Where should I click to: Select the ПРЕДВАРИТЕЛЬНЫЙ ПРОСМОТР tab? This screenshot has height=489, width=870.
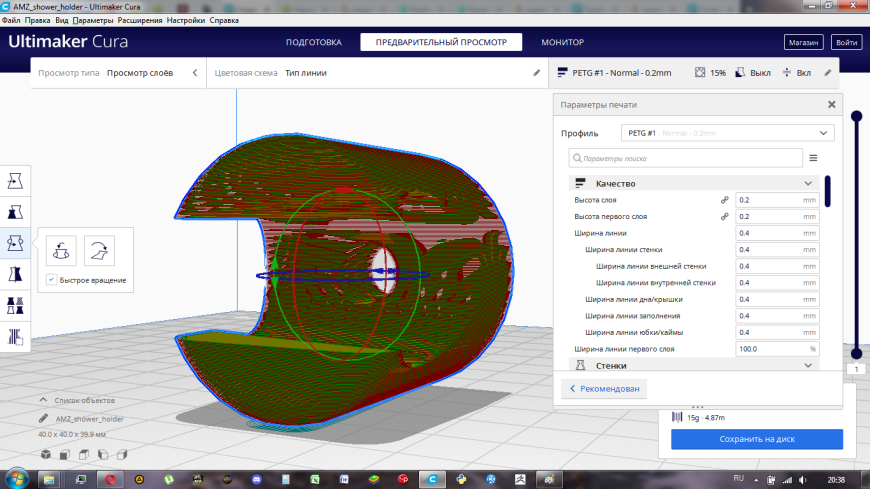pyautogui.click(x=441, y=42)
